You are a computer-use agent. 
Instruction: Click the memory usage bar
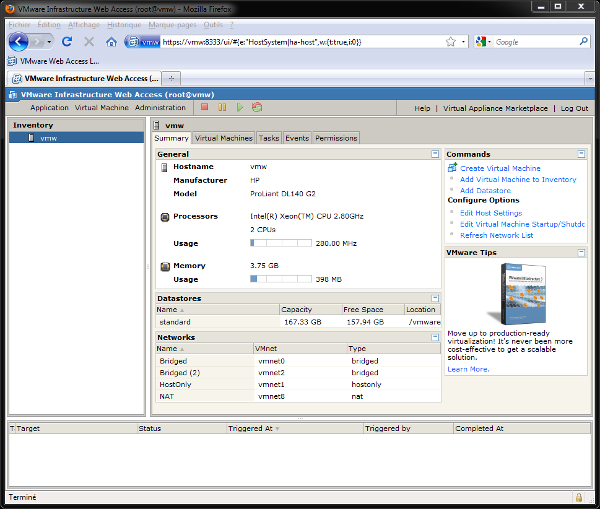point(281,279)
